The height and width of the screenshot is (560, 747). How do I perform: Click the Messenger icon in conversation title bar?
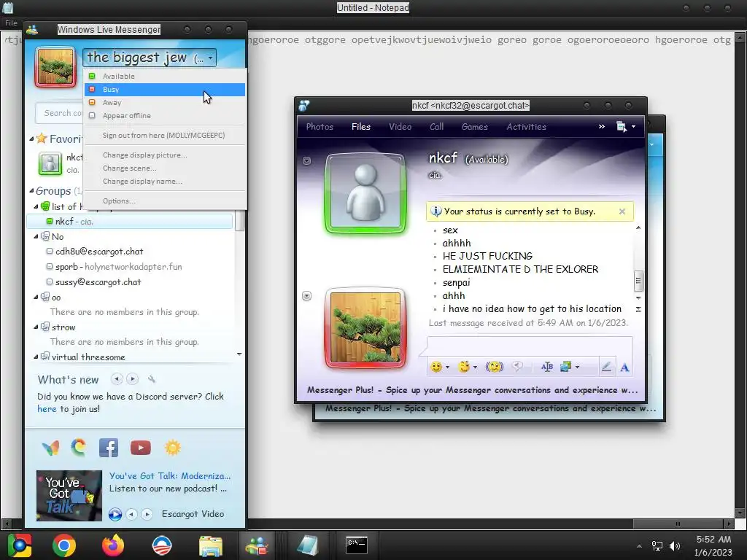pos(304,105)
